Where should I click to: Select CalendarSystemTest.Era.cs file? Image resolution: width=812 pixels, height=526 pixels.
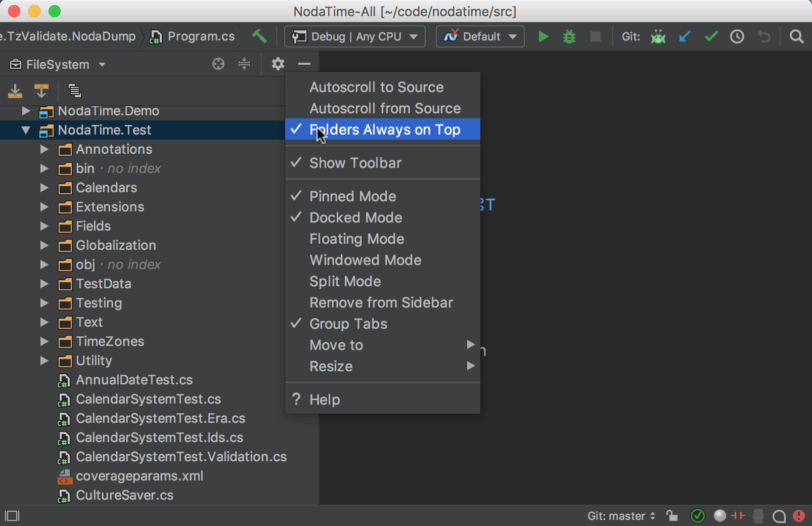coord(160,418)
